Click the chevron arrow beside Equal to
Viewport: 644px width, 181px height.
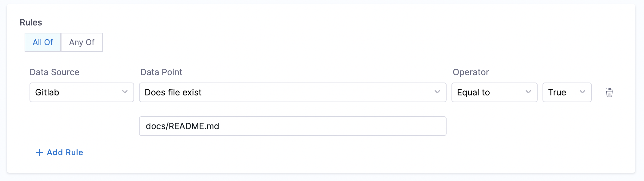(528, 92)
